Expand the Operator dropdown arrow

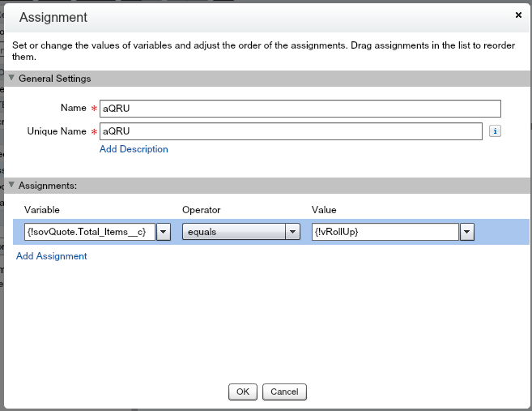pyautogui.click(x=293, y=233)
